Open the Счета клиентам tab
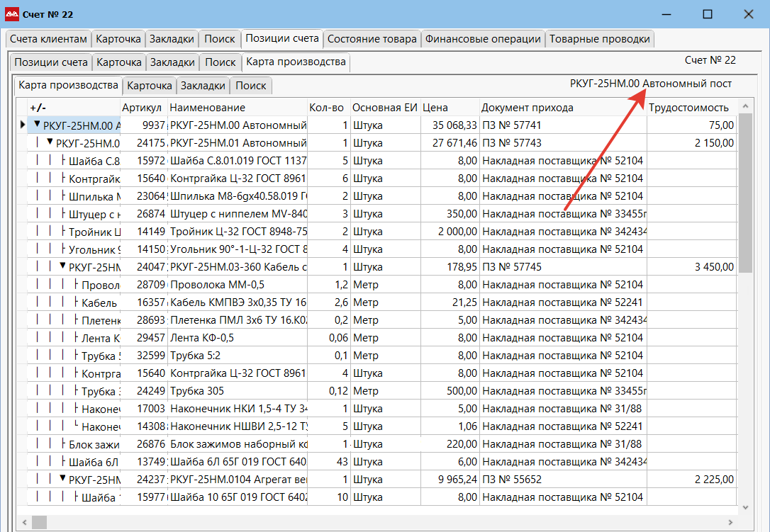The width and height of the screenshot is (770, 532). pyautogui.click(x=48, y=39)
